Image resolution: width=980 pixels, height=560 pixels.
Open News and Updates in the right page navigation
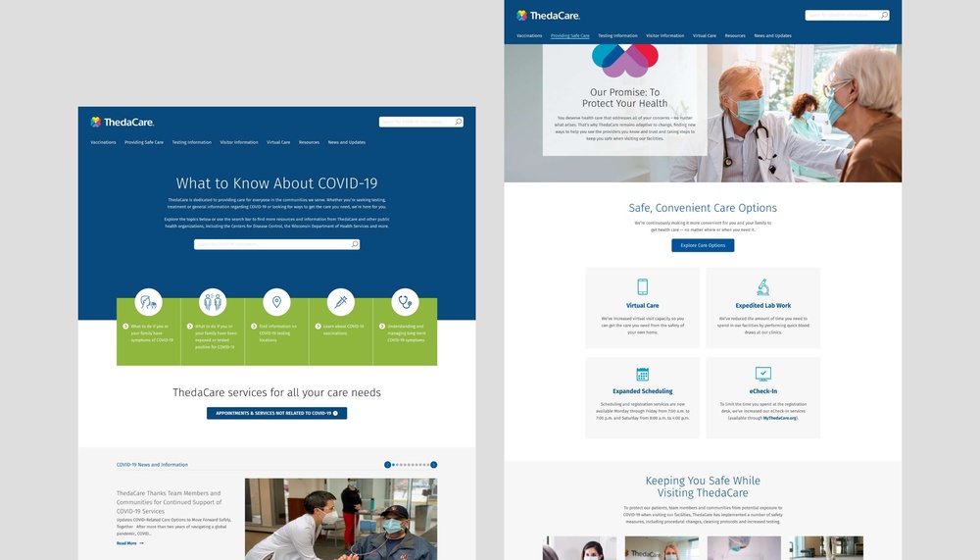(x=773, y=35)
